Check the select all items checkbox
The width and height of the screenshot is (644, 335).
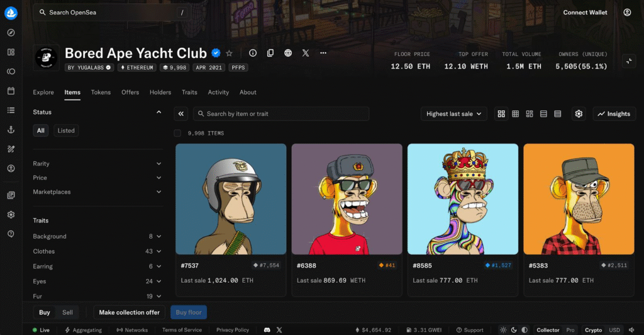tap(177, 133)
